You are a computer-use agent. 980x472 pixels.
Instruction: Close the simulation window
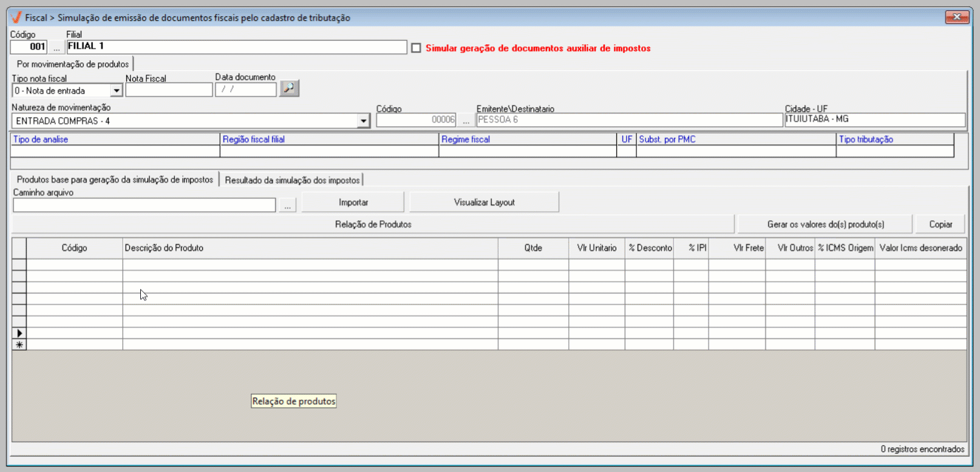[x=956, y=17]
